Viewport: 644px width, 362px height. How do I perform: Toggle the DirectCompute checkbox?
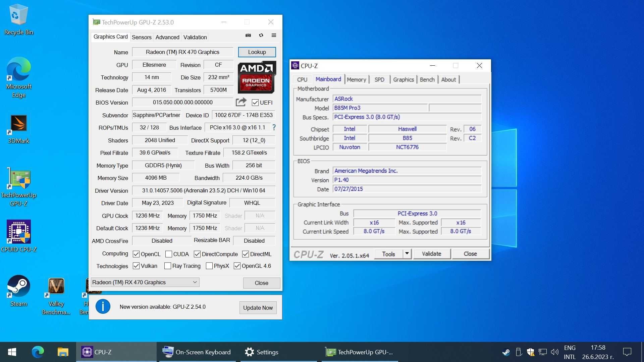point(197,254)
